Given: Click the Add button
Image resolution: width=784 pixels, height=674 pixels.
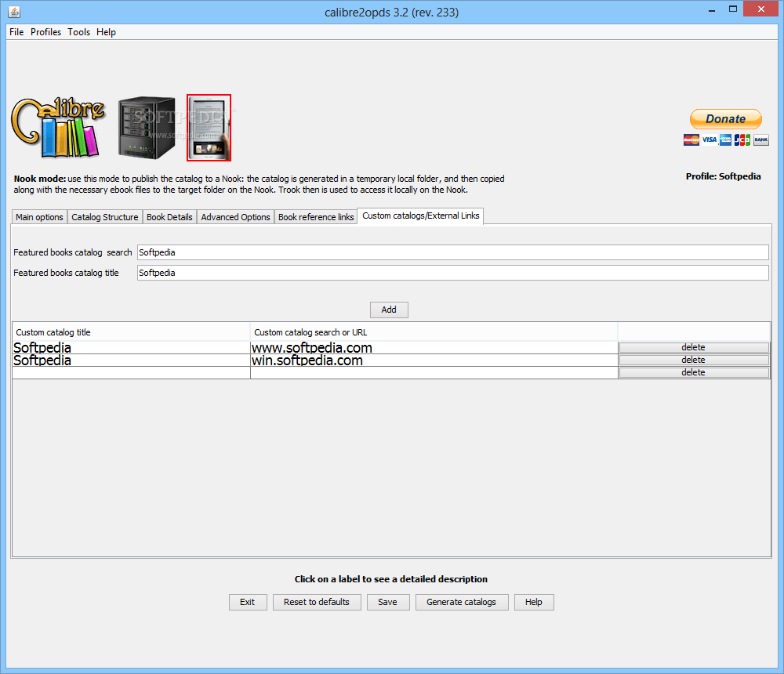Looking at the screenshot, I should 389,310.
